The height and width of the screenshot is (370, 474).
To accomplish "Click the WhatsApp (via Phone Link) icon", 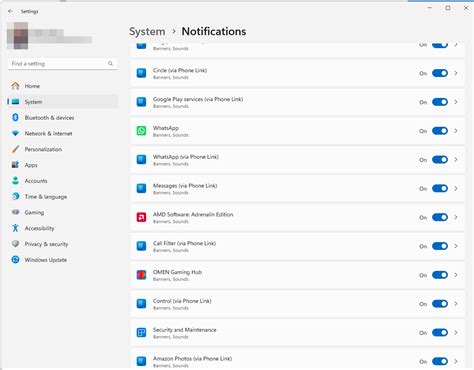I will pos(141,160).
